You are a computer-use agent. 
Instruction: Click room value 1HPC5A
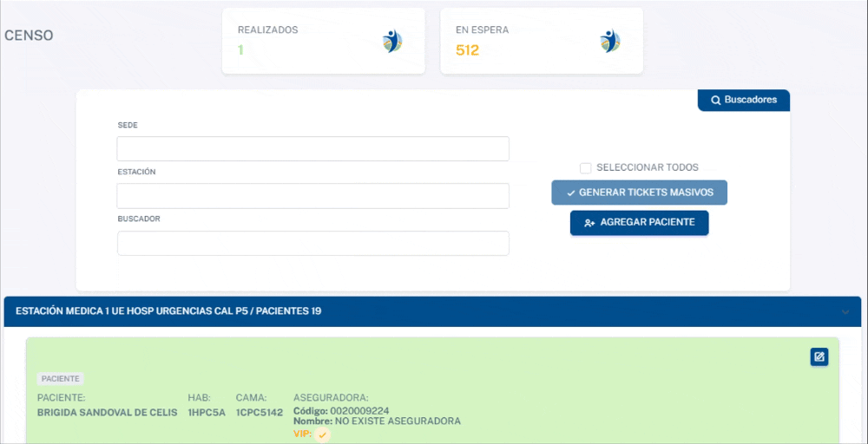pos(207,413)
